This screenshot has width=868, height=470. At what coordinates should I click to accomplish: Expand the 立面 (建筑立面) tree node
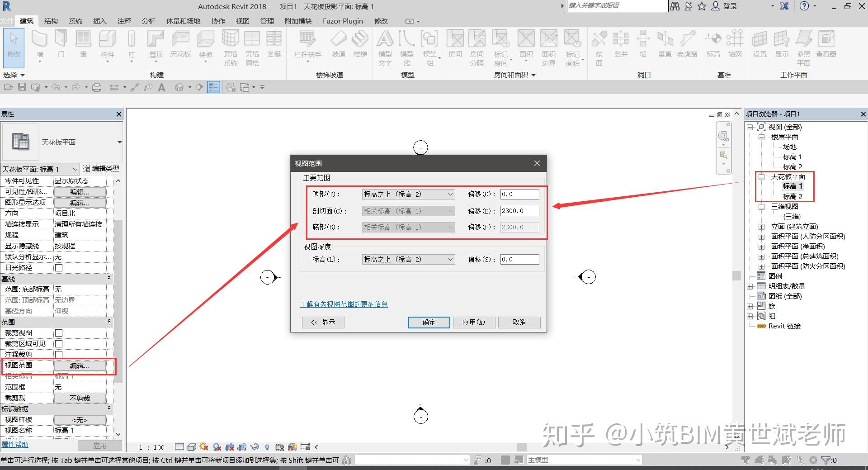(761, 227)
